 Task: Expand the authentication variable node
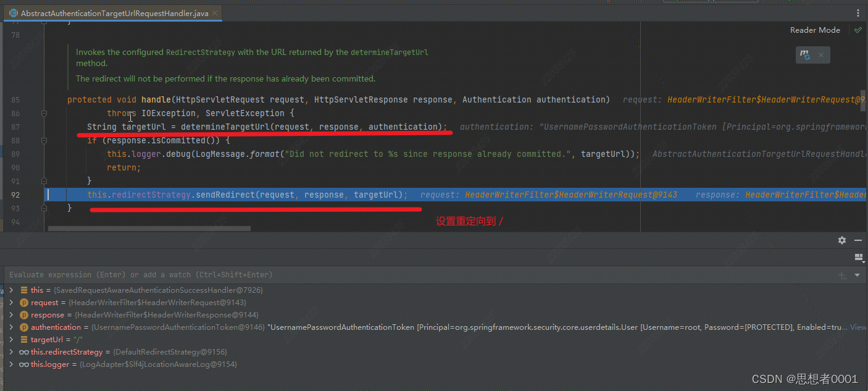click(11, 327)
